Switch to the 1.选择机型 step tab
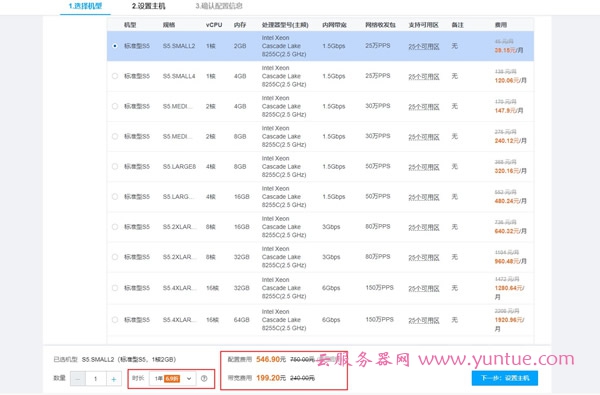600x395 pixels. coord(85,6)
